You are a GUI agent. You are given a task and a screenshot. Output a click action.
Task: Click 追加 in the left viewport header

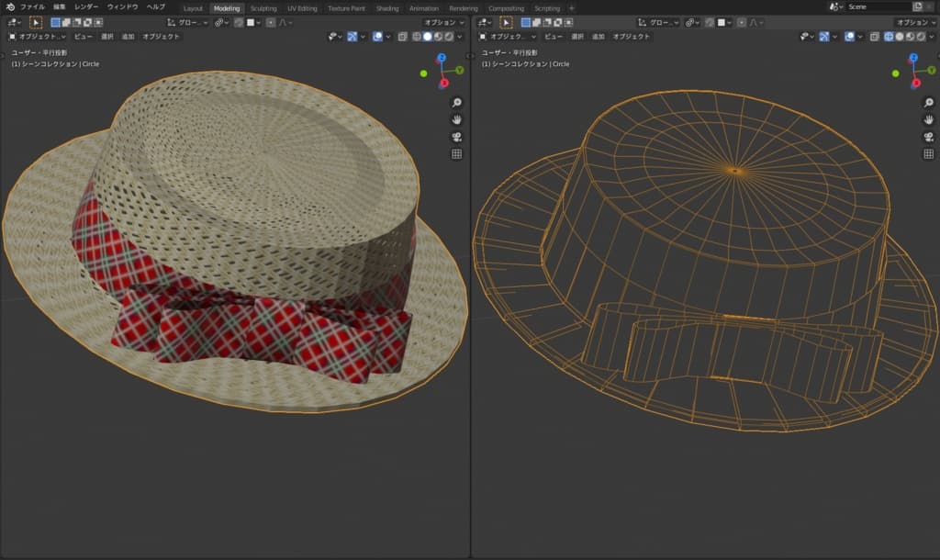pyautogui.click(x=128, y=37)
